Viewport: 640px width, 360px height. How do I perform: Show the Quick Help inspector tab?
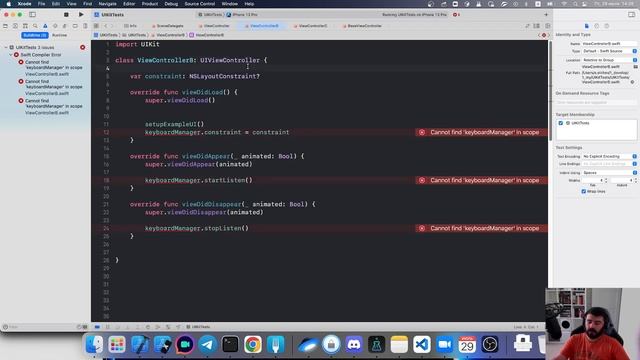click(607, 26)
